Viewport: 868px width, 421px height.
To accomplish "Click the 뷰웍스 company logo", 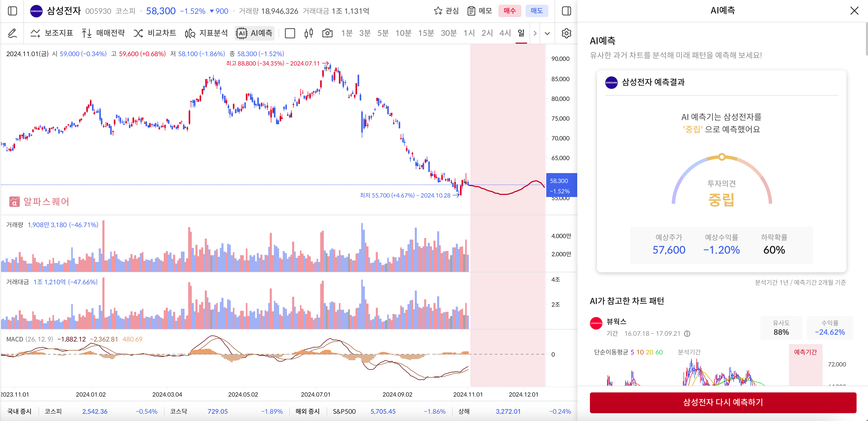I will click(596, 323).
